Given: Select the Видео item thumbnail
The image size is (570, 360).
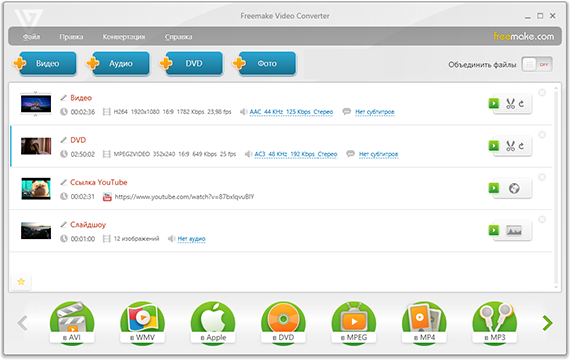Looking at the screenshot, I should click(x=36, y=104).
